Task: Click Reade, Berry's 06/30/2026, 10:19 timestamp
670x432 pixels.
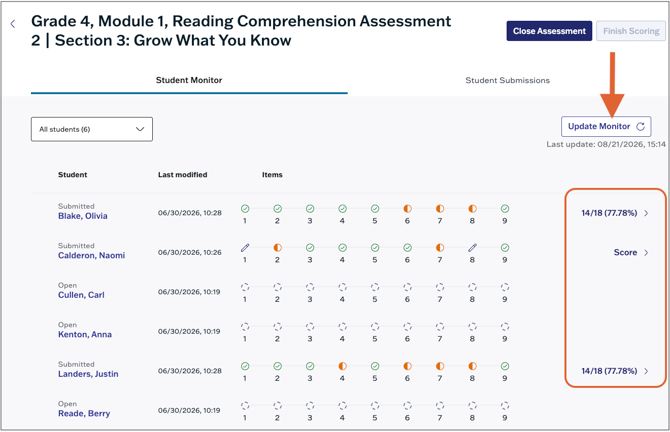Action: click(189, 410)
